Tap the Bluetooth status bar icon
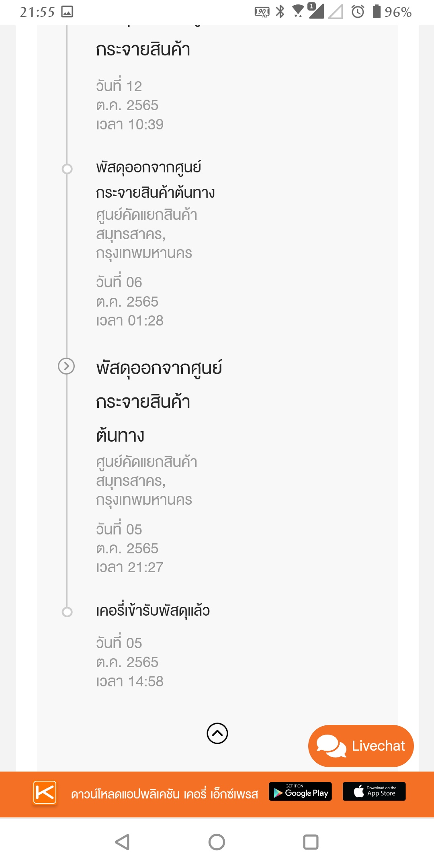Image resolution: width=434 pixels, height=868 pixels. [x=280, y=12]
